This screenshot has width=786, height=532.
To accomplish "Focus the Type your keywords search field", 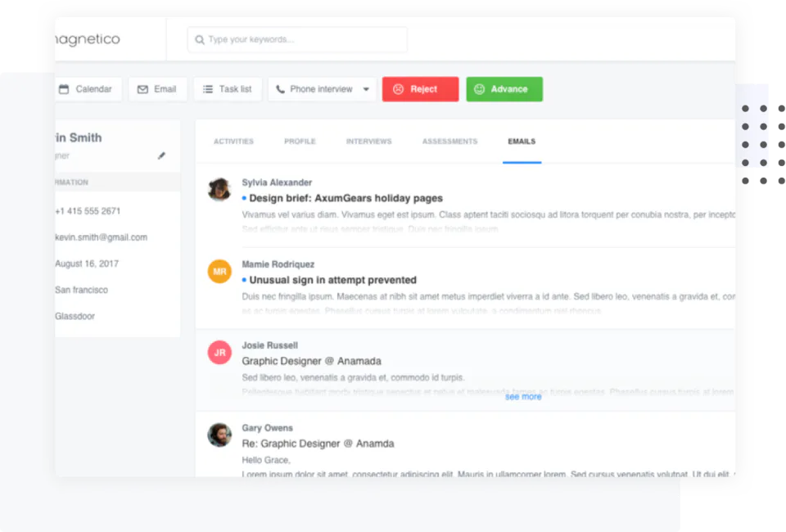I will 297,39.
